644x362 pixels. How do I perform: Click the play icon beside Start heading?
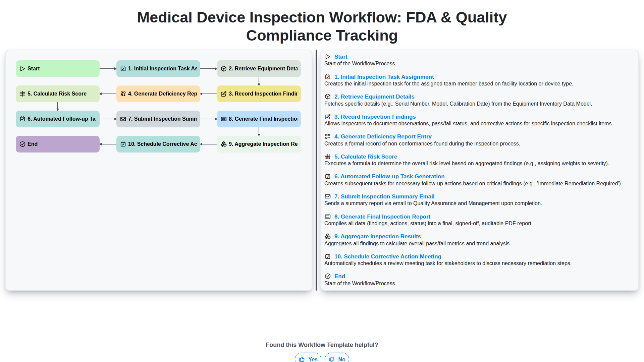328,57
